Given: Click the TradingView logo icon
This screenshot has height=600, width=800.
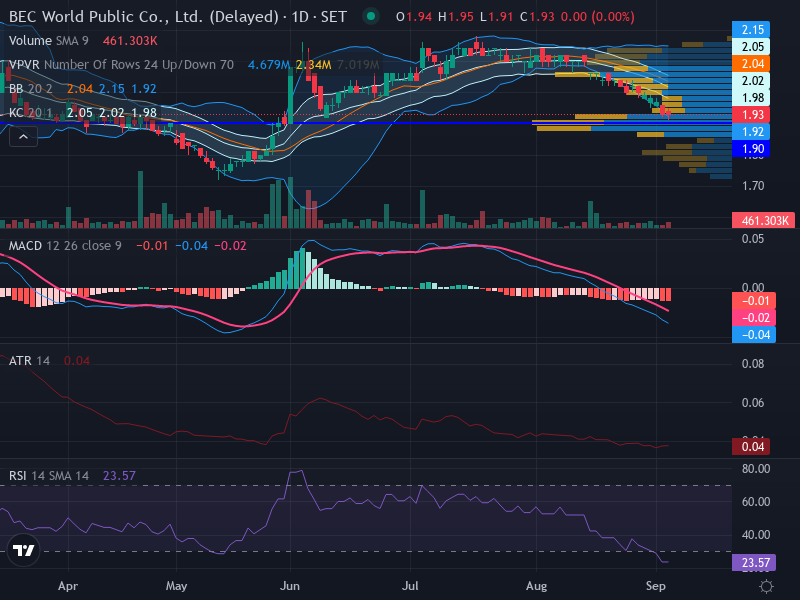Looking at the screenshot, I should pos(23,550).
